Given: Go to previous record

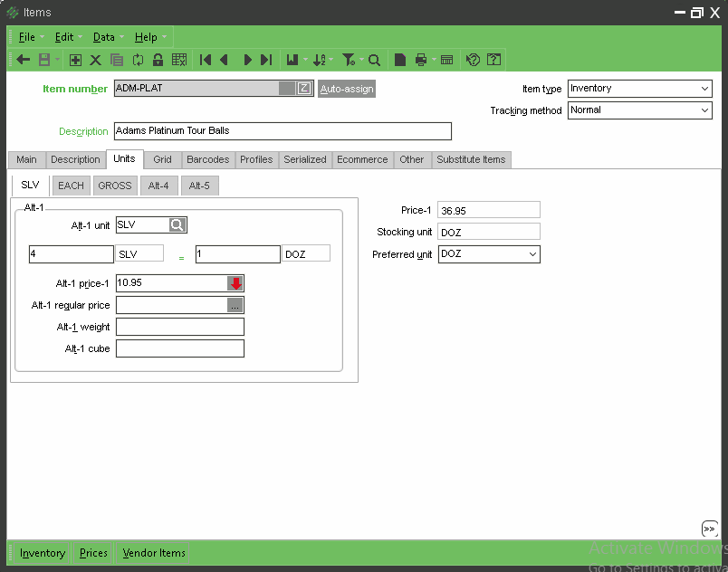Looking at the screenshot, I should (225, 60).
